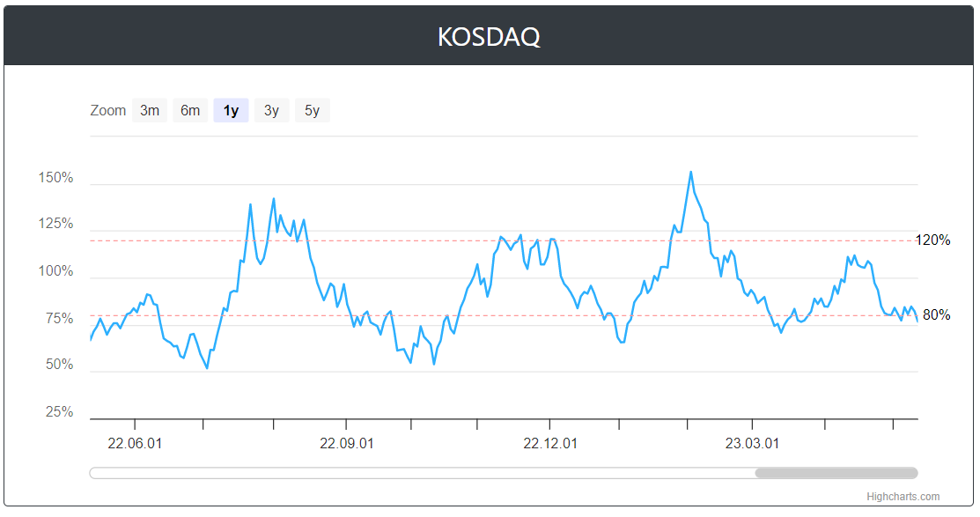Click the 23.03.01 date axis label
This screenshot has width=980, height=517.
(752, 444)
